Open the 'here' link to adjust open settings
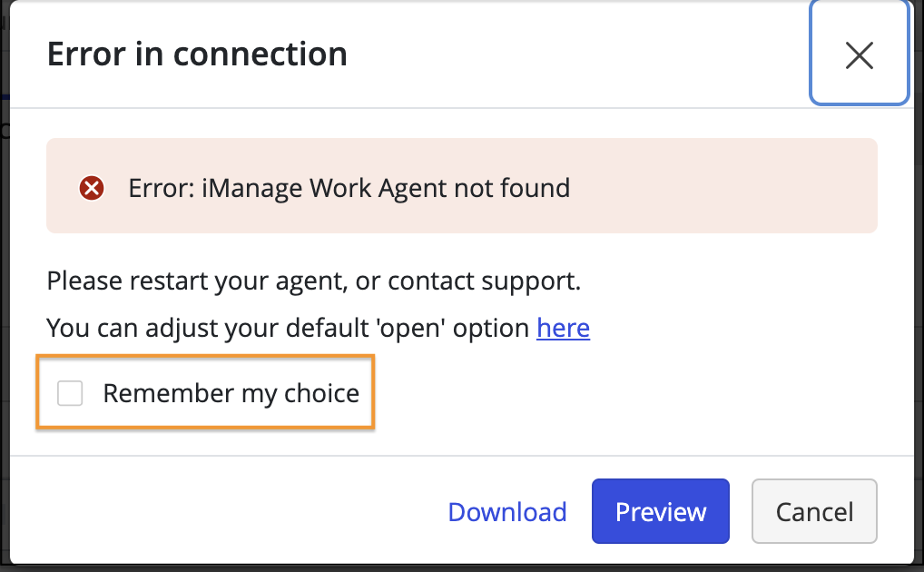Viewport: 924px width, 572px height. pos(563,328)
